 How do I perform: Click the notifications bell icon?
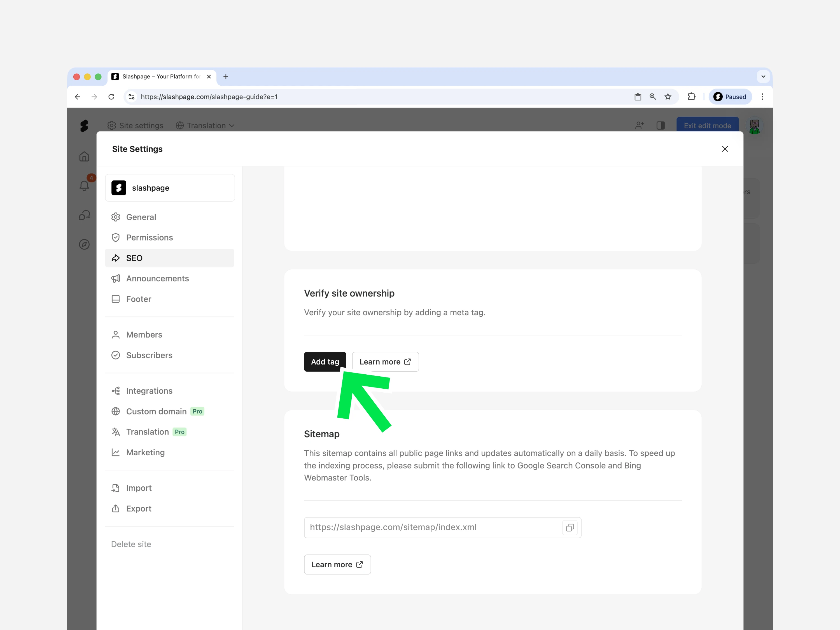click(x=84, y=186)
